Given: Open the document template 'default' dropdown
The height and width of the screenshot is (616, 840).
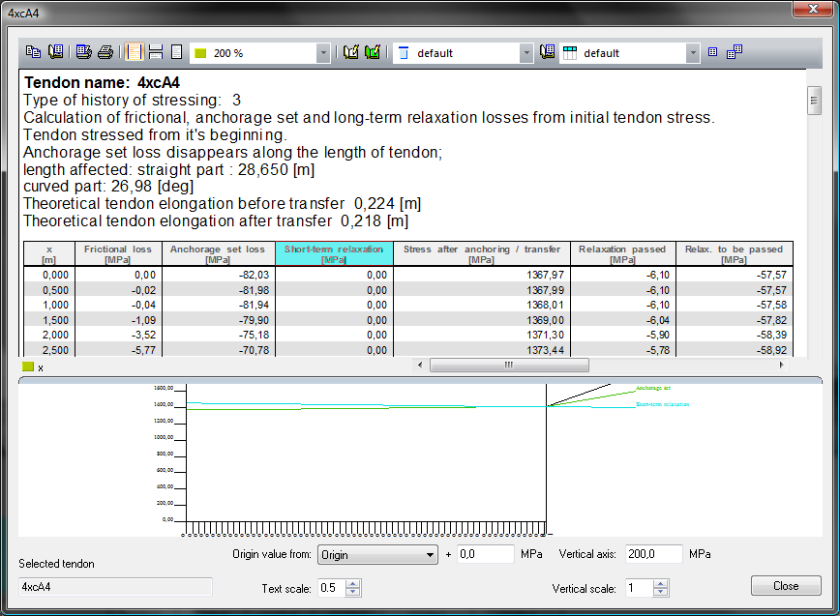Looking at the screenshot, I should [526, 53].
